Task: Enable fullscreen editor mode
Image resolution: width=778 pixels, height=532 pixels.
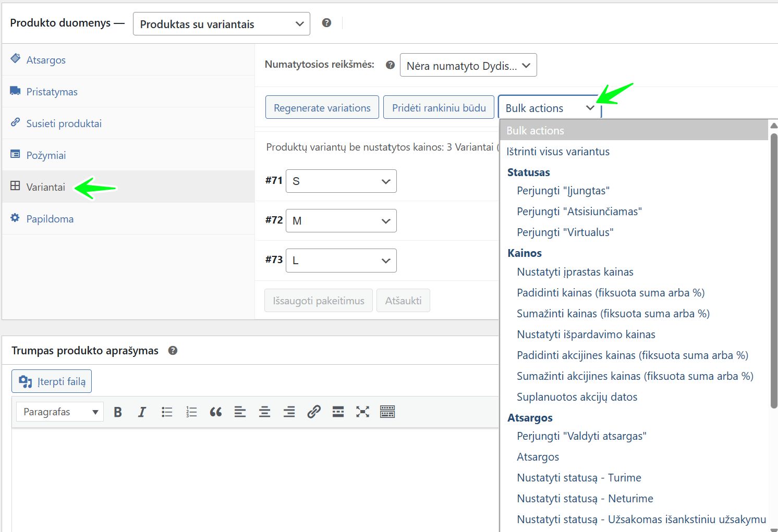Action: point(362,412)
